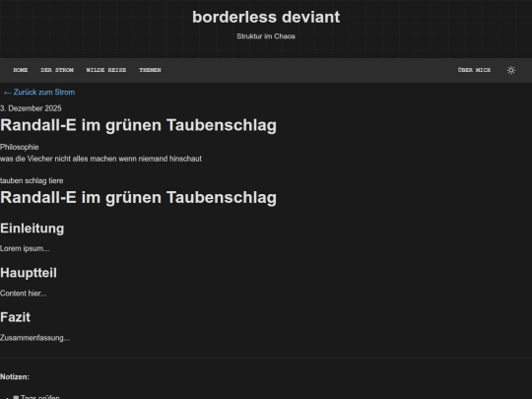Click the date 3. Dezember 2025
Viewport: 532px width, 399px height.
coord(31,108)
